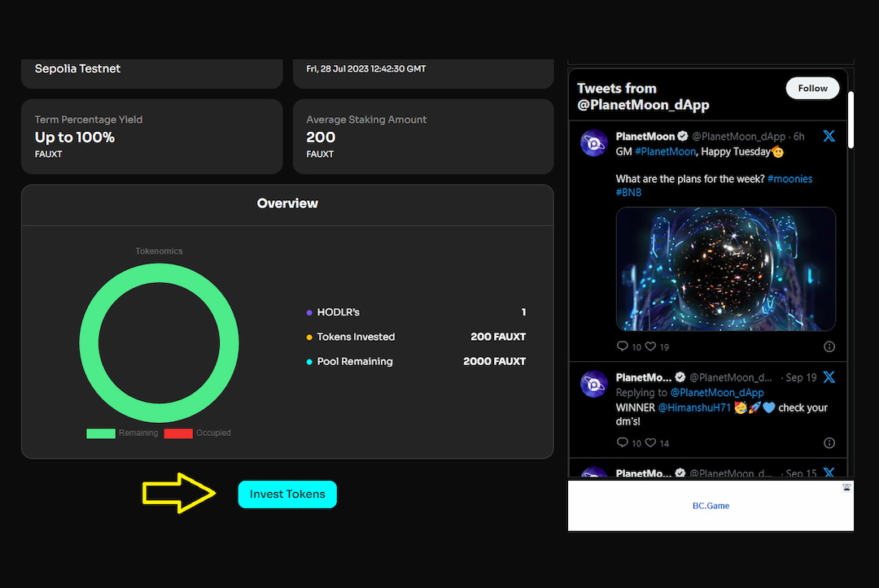Like the WINNER tweet via heart icon

pyautogui.click(x=652, y=443)
